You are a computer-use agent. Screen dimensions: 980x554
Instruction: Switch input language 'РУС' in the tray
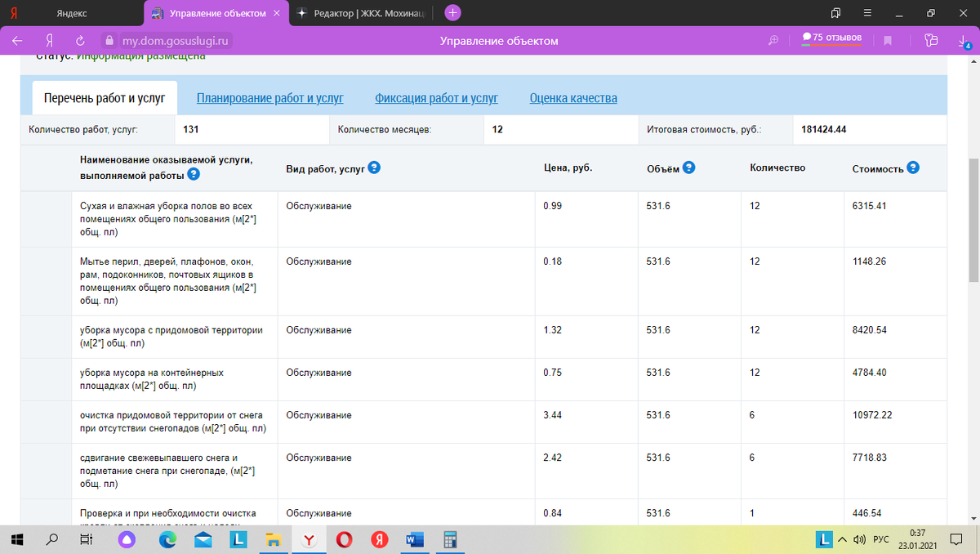coord(882,539)
